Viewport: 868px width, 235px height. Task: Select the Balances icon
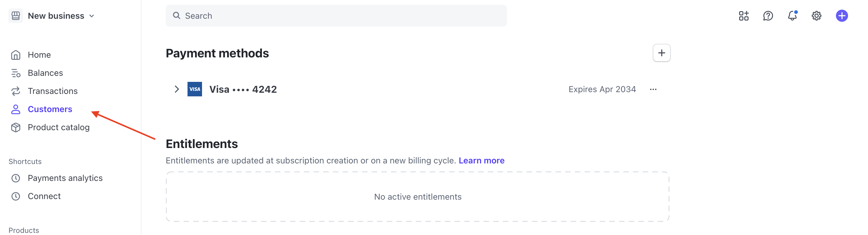(x=15, y=73)
